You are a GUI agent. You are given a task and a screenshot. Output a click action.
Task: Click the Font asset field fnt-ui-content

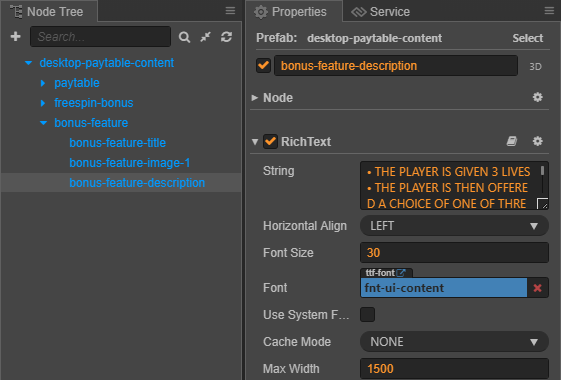click(x=444, y=288)
